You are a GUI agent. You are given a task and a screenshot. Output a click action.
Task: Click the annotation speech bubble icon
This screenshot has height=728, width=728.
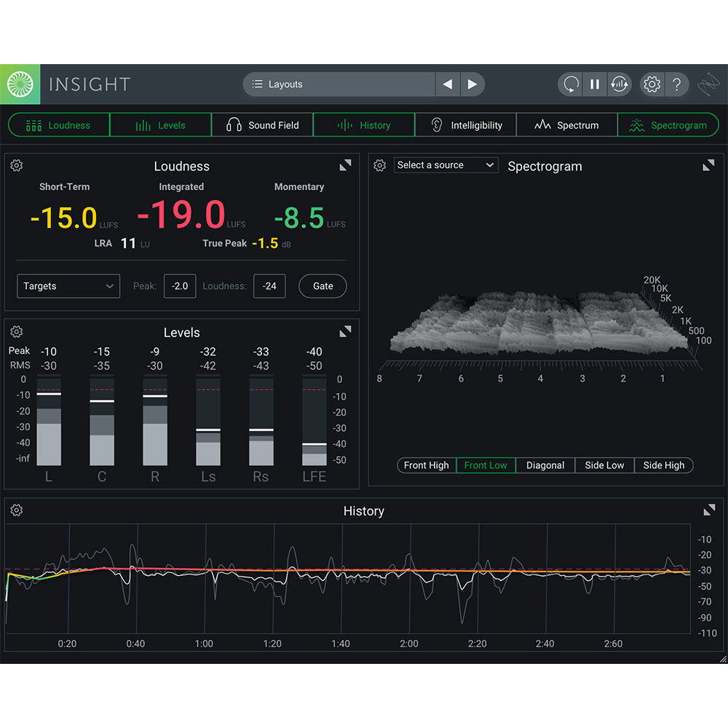tap(570, 84)
